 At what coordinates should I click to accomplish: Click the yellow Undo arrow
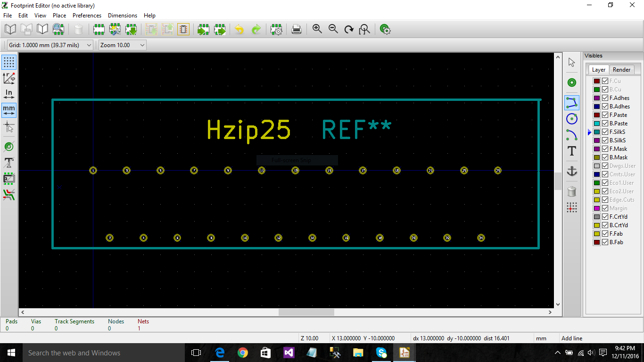pyautogui.click(x=239, y=30)
